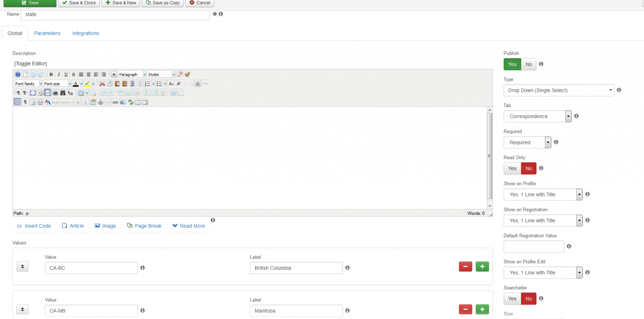Insert a table in the editor

[81, 93]
